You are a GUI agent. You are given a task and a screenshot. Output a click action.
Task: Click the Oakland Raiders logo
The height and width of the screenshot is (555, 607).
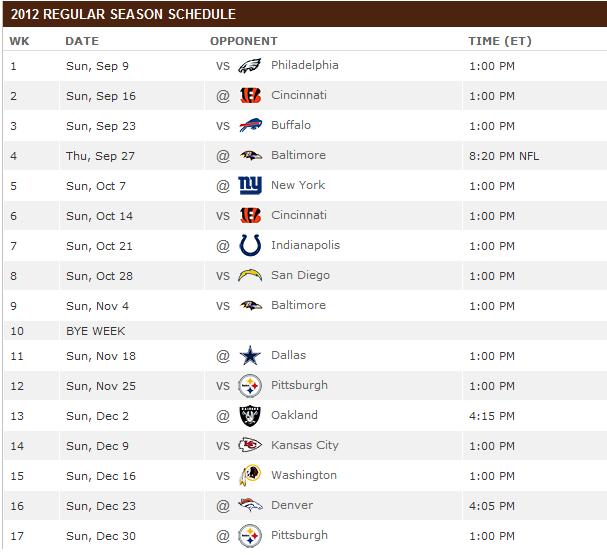tap(250, 416)
